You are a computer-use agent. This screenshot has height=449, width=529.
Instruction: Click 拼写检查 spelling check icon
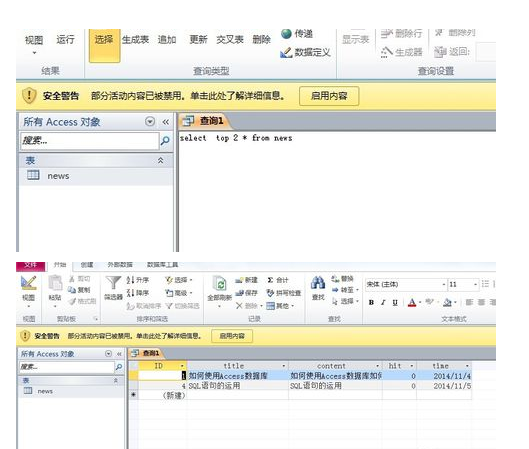[271, 293]
